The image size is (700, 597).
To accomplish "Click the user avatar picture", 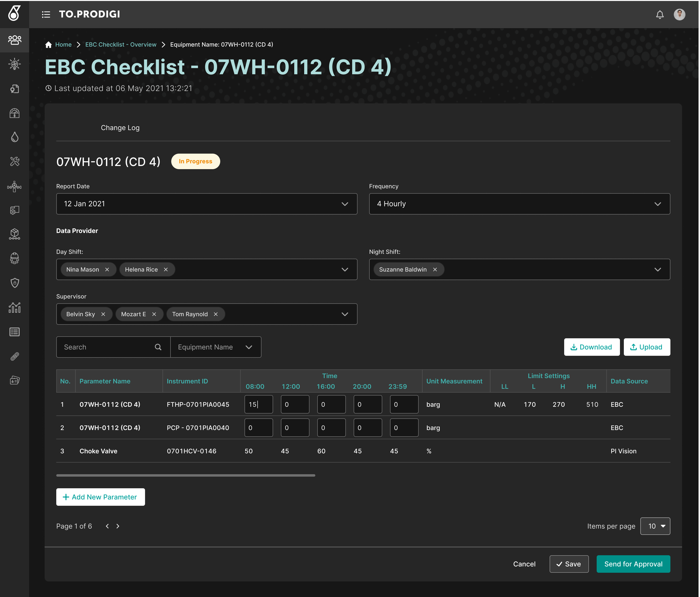I will (679, 15).
